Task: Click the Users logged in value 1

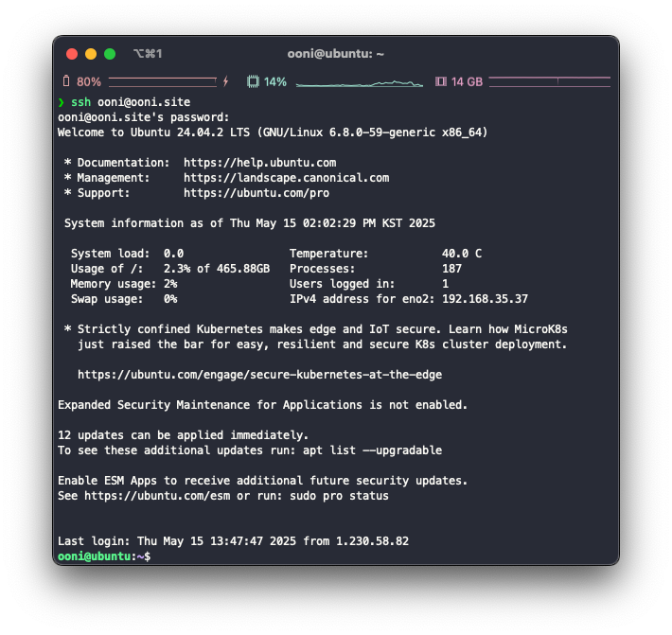Action: (445, 284)
